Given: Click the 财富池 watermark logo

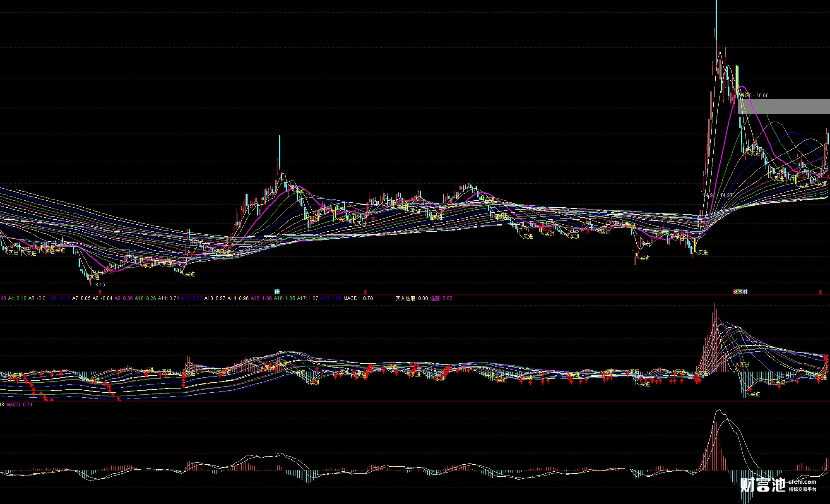Looking at the screenshot, I should 763,485.
